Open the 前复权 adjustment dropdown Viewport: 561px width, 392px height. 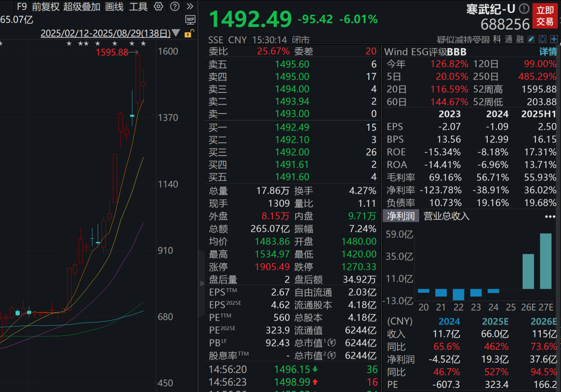tap(45, 6)
